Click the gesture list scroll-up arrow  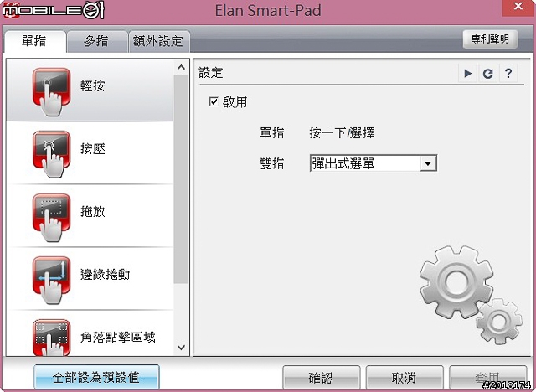point(181,67)
